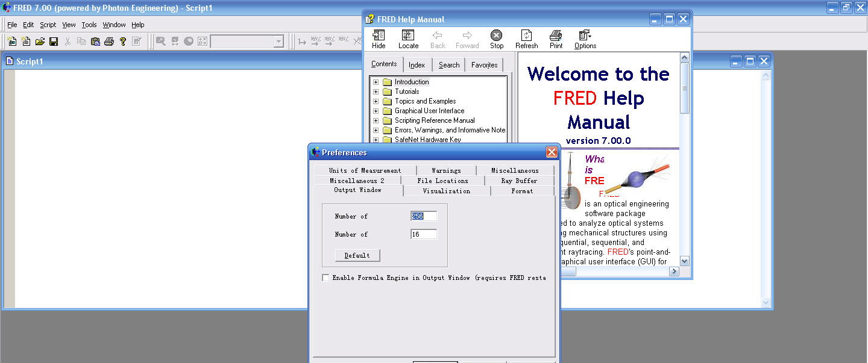Click the Help Manual horizontal scrollbar right arrow
The height and width of the screenshot is (363, 868).
tap(675, 272)
